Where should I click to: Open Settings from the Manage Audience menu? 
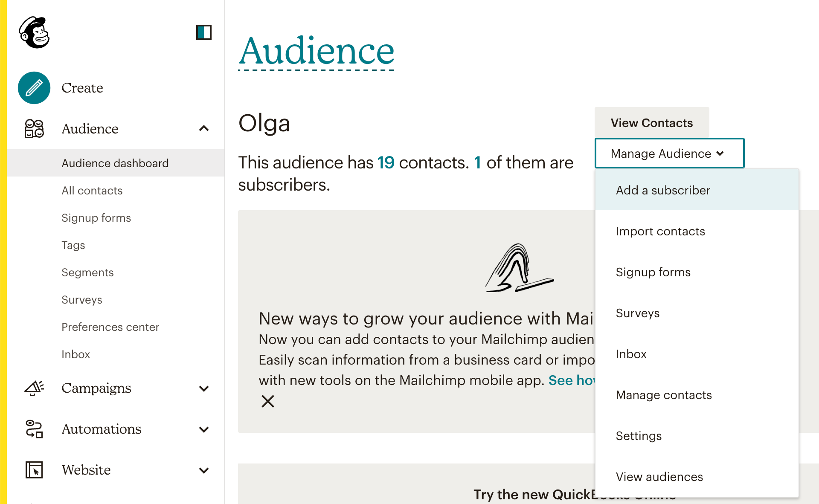(x=639, y=436)
